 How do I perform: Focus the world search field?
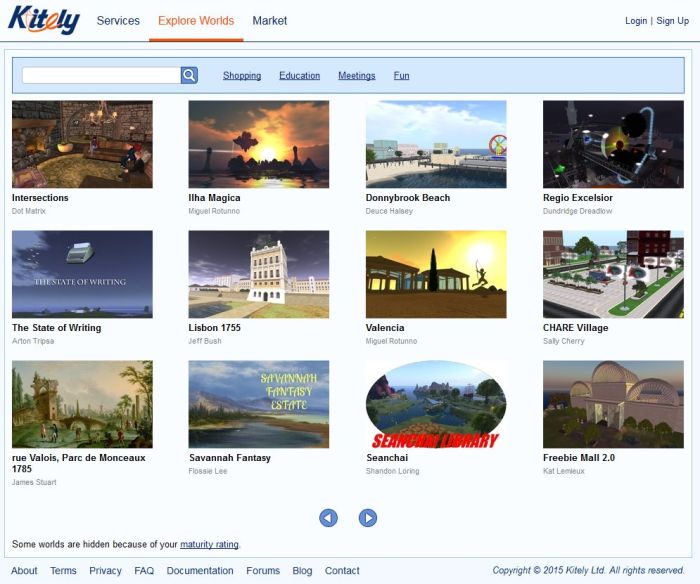[x=101, y=75]
